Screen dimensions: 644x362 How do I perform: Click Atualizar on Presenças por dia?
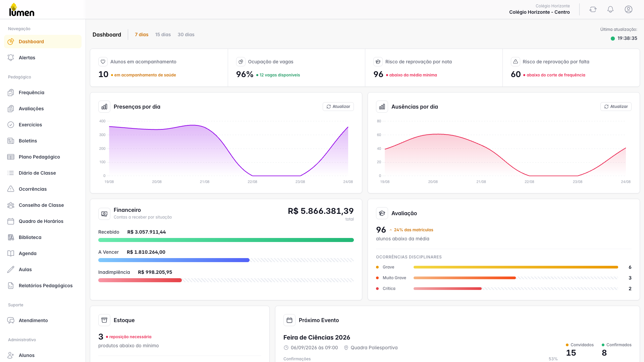pos(338,107)
